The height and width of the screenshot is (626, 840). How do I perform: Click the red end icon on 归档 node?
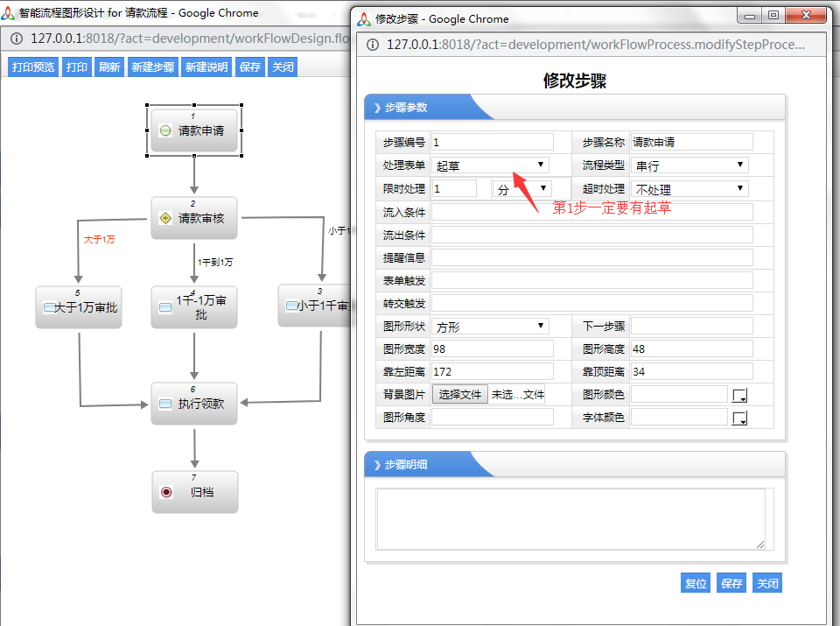[165, 492]
